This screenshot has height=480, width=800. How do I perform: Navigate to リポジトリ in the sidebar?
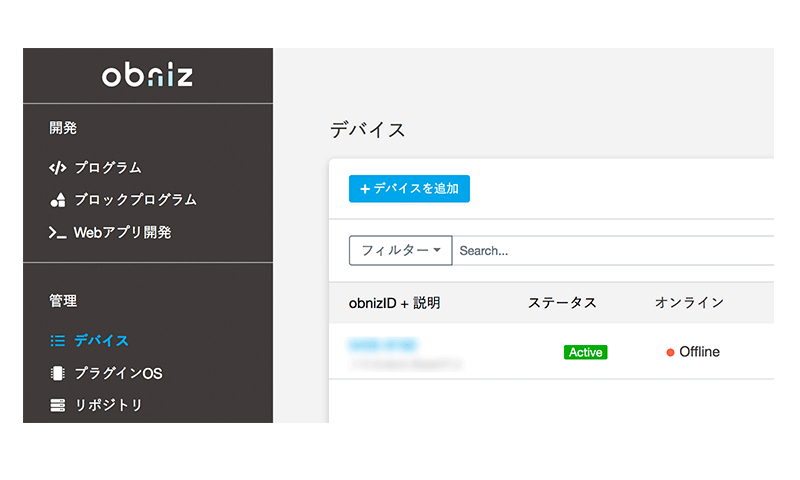(x=108, y=405)
